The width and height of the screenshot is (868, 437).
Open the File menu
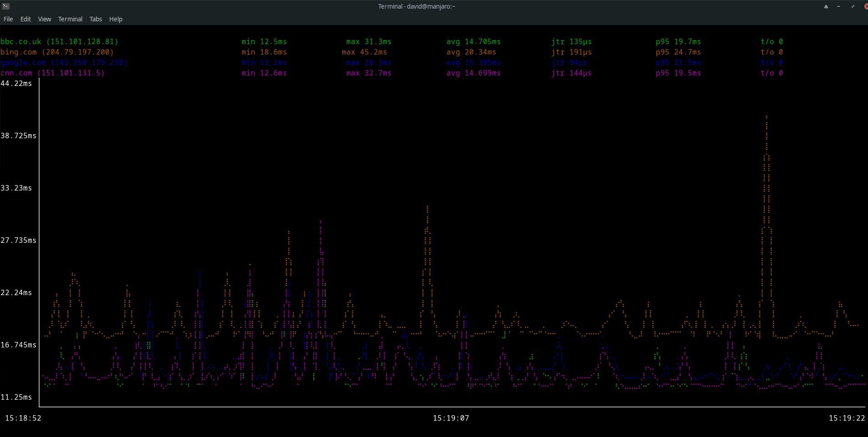8,19
